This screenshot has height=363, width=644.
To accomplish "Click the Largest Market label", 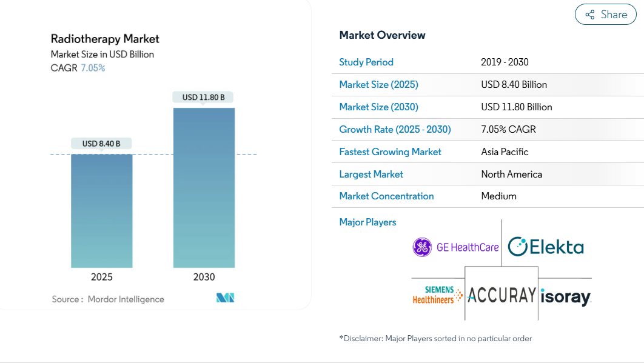I will click(371, 175).
